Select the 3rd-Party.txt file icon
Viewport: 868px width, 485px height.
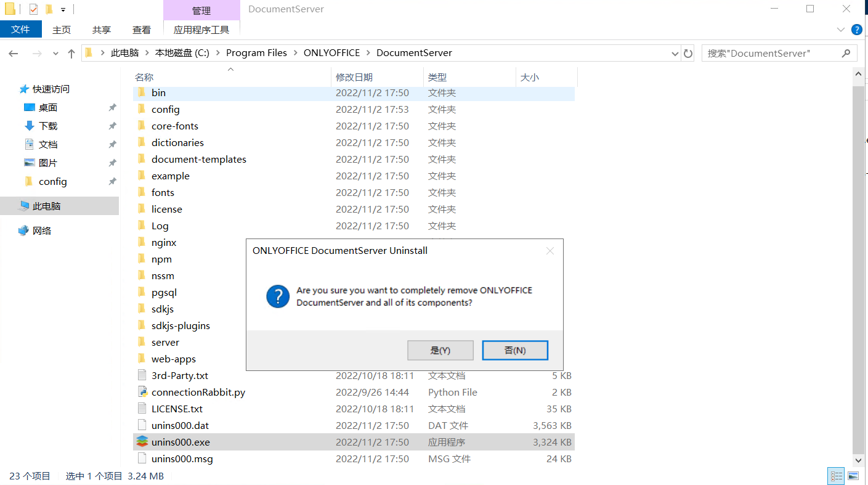point(142,375)
